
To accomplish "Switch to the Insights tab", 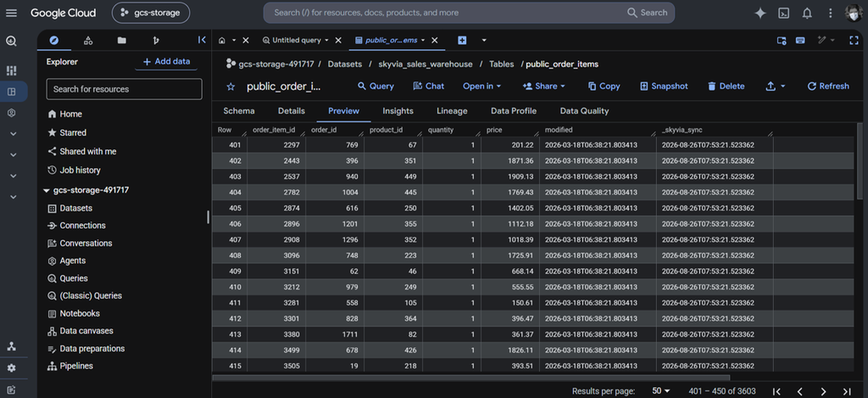I will 398,111.
